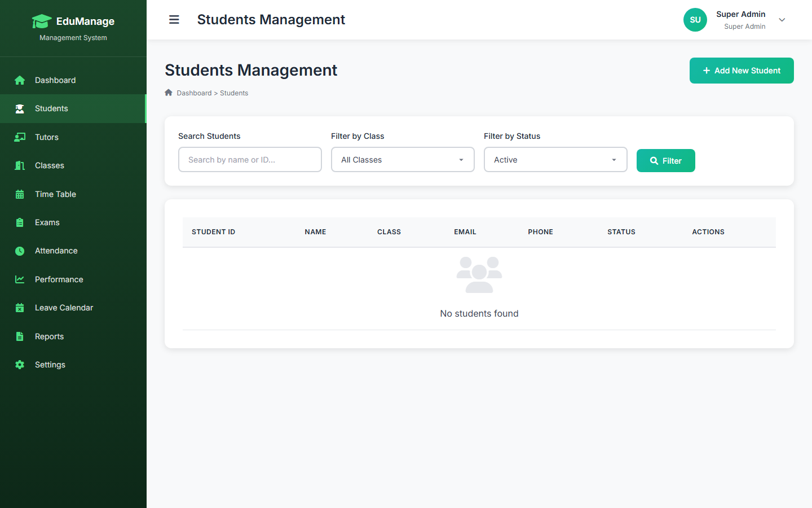812x508 pixels.
Task: Click the Time Table calendar icon
Action: [20, 194]
